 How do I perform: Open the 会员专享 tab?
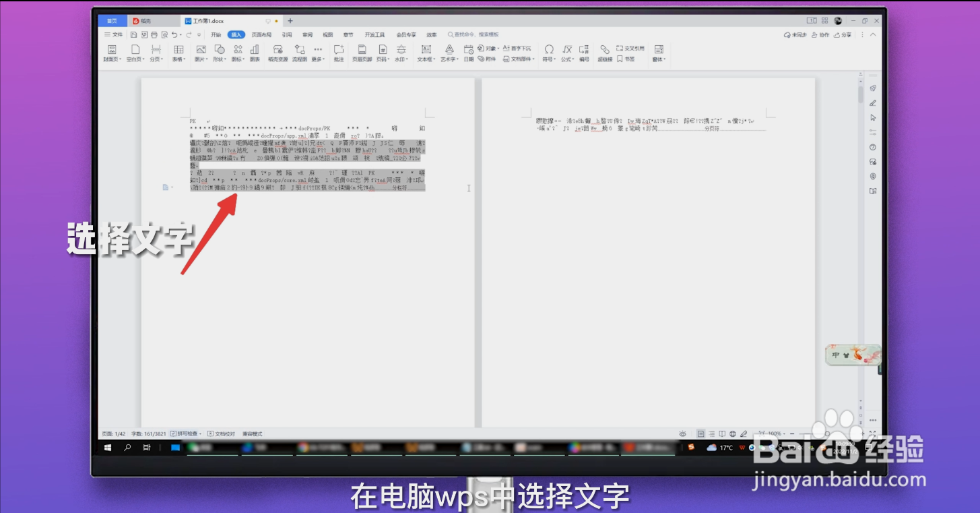tap(406, 34)
